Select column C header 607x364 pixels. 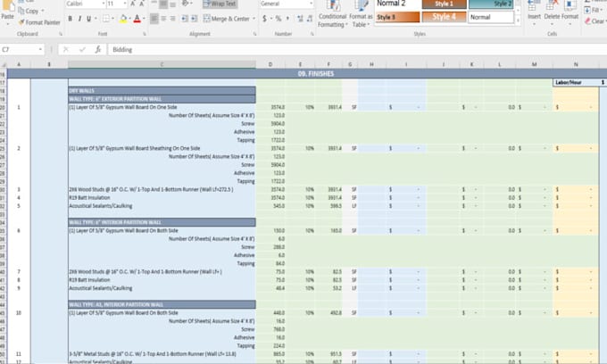pyautogui.click(x=162, y=64)
